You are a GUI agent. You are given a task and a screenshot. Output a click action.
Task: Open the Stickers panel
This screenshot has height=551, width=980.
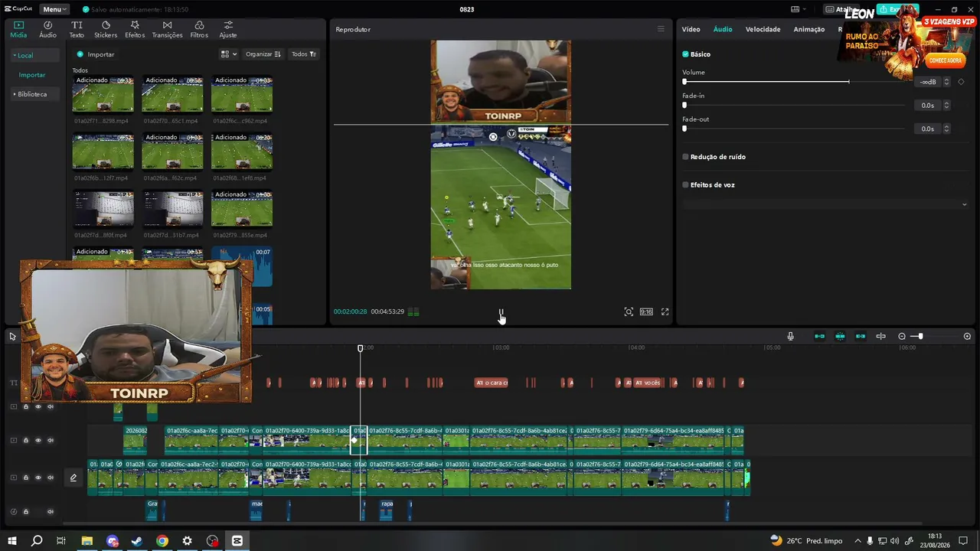point(106,29)
